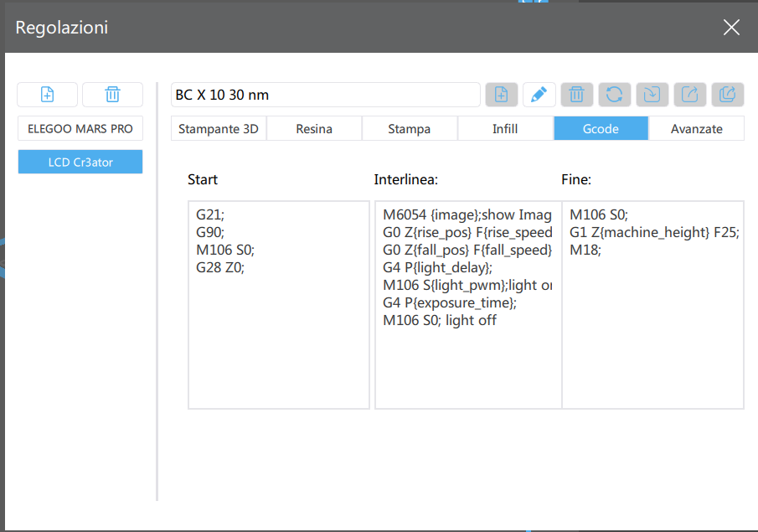Show the Avanzate tab

click(696, 129)
